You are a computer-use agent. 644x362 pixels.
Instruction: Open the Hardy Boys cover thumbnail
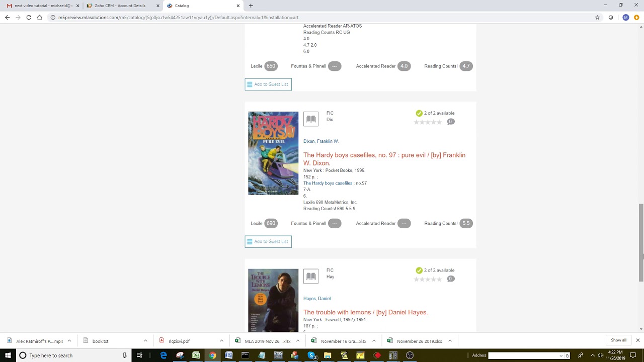click(x=273, y=153)
